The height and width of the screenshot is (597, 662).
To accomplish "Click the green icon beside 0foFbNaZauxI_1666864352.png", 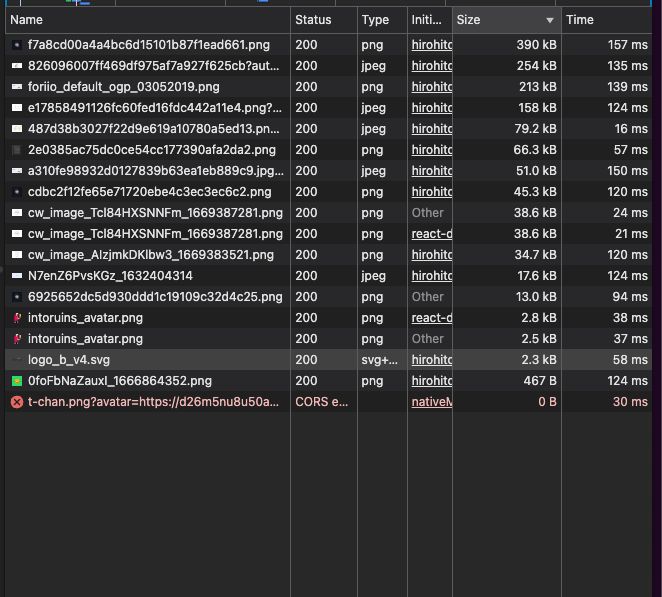I will tap(16, 381).
